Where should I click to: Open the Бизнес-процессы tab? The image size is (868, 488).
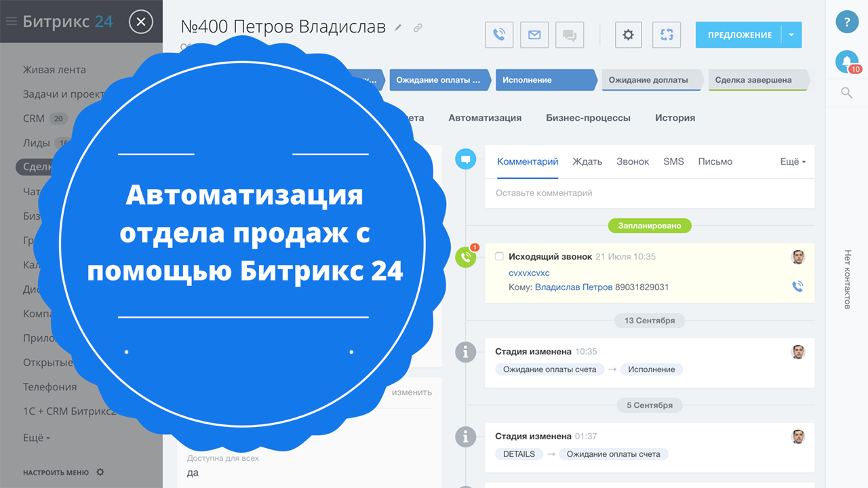588,118
